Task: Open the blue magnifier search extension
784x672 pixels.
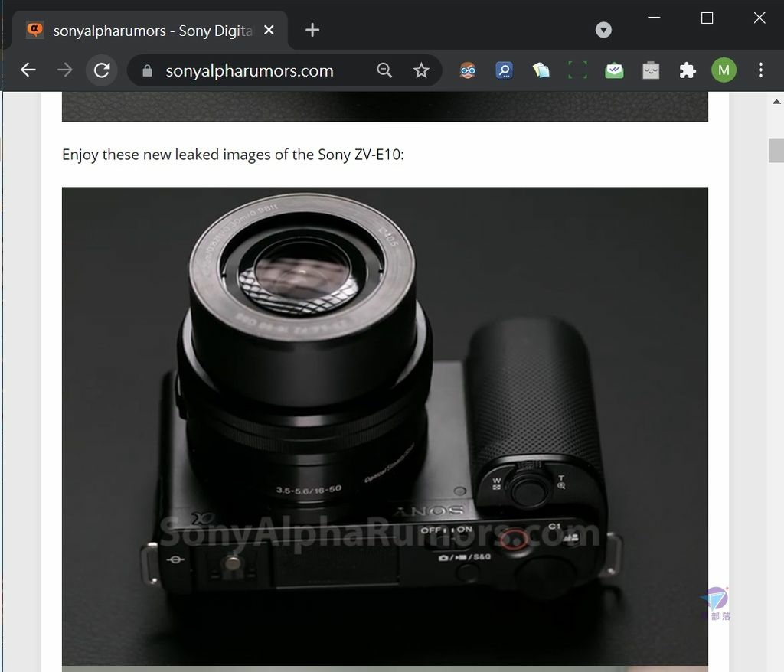Action: tap(504, 70)
